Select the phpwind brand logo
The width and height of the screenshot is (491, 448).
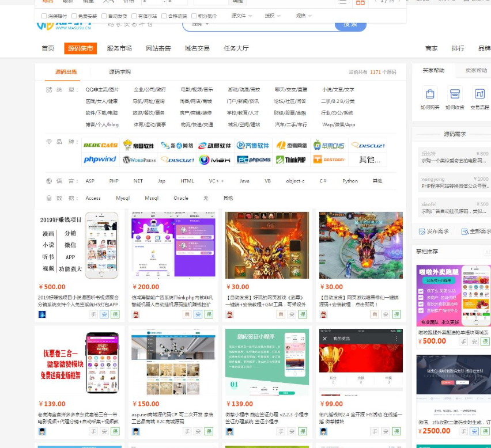100,160
